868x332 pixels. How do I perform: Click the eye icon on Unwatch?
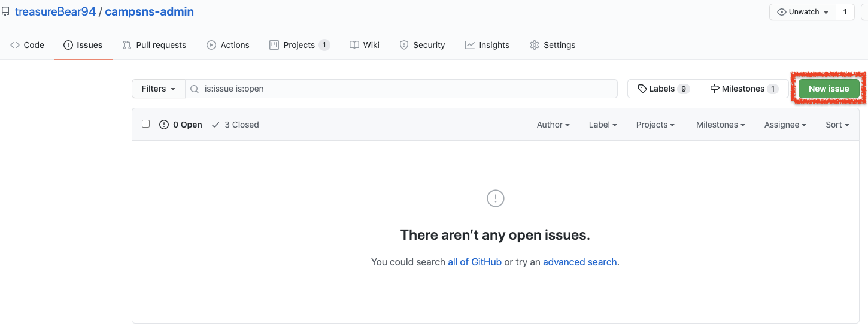point(781,12)
